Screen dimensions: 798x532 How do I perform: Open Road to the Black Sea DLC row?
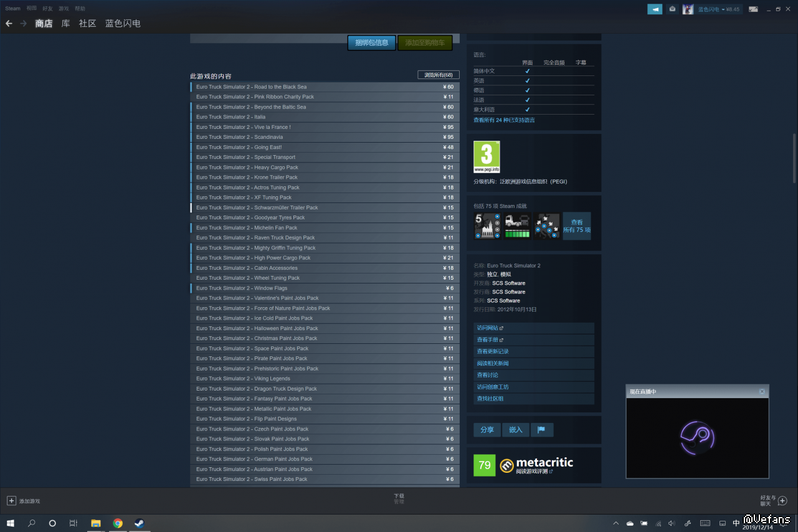point(325,87)
